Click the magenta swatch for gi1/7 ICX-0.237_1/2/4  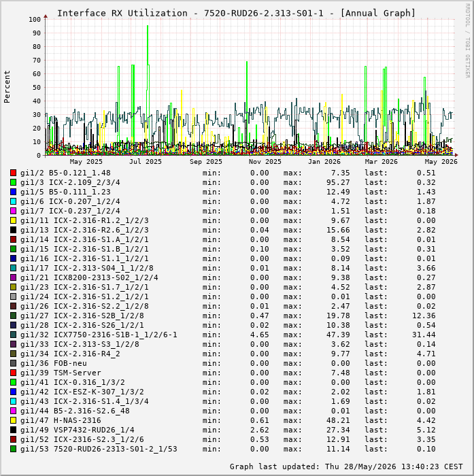[13, 211]
